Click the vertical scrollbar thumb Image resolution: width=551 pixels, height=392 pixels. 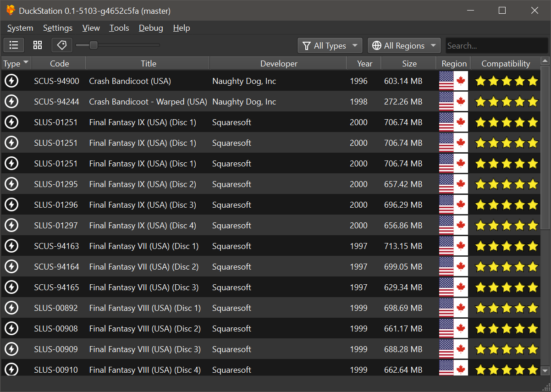(x=545, y=148)
